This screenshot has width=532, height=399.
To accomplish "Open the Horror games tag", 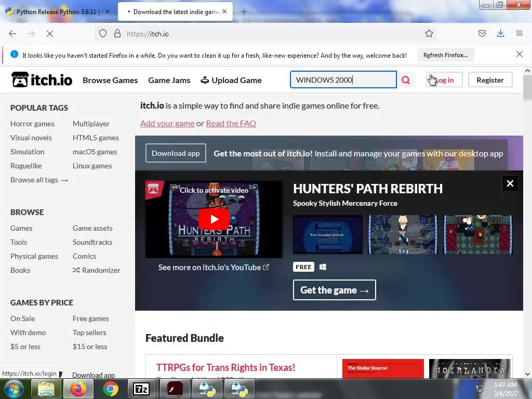I will (32, 124).
